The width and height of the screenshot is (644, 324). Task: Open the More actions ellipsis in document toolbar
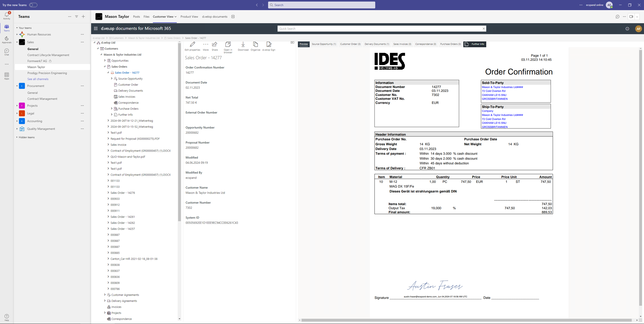point(206,44)
